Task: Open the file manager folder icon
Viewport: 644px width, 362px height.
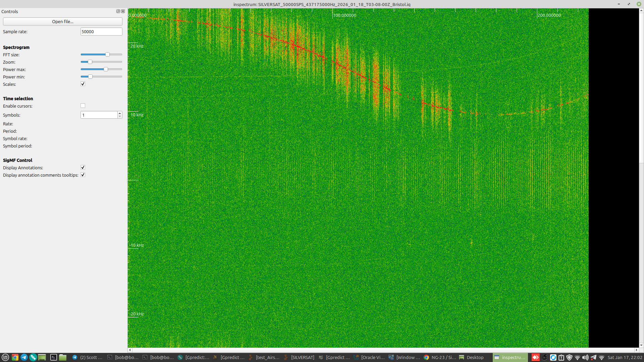Action: 63,357
